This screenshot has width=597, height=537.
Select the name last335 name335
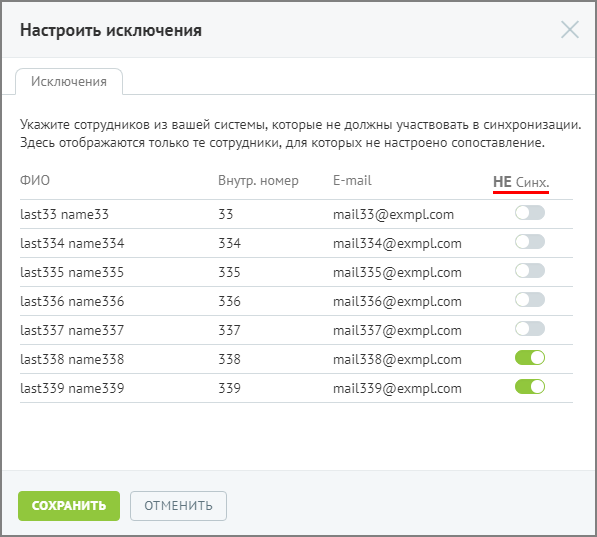click(72, 272)
